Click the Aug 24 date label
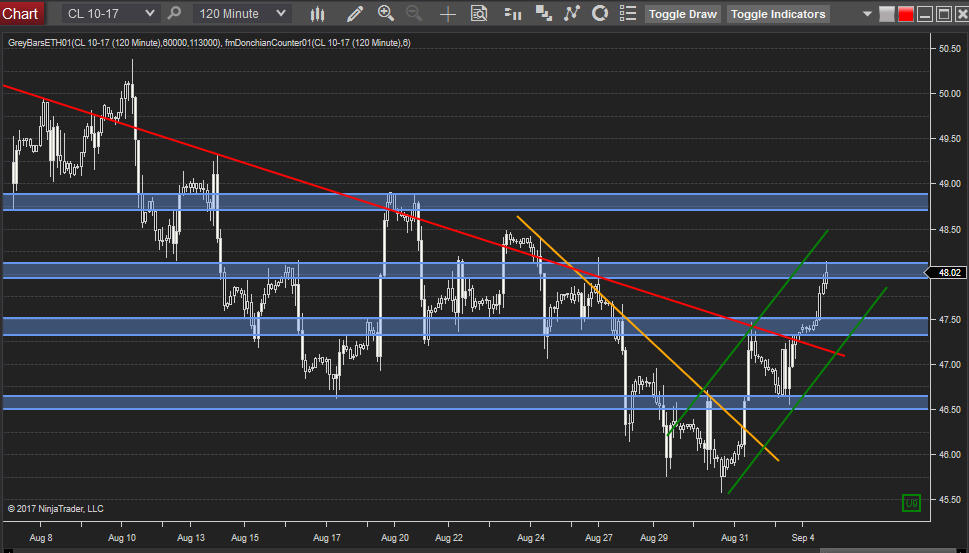The image size is (969, 553). (x=531, y=538)
